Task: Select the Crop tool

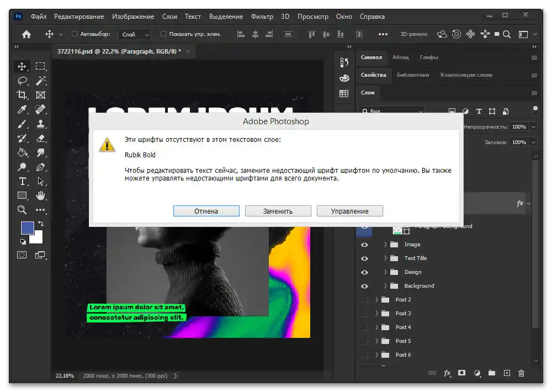Action: (x=22, y=95)
